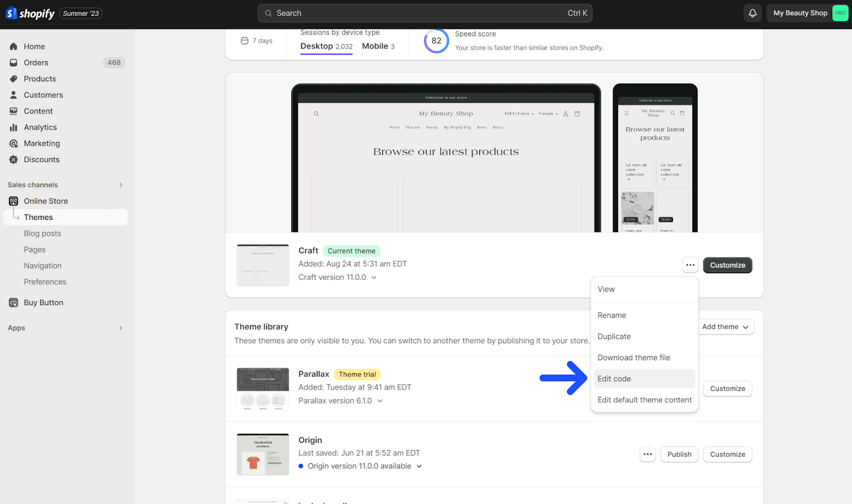Click the Craft theme thumbnail
This screenshot has height=504, width=852.
(263, 266)
